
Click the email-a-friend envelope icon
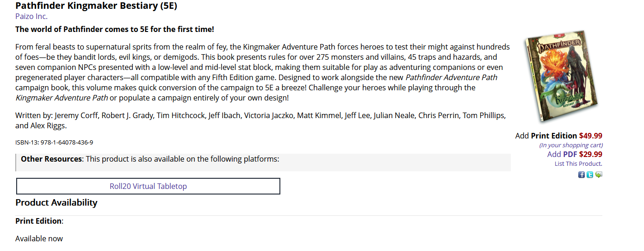coord(599,175)
